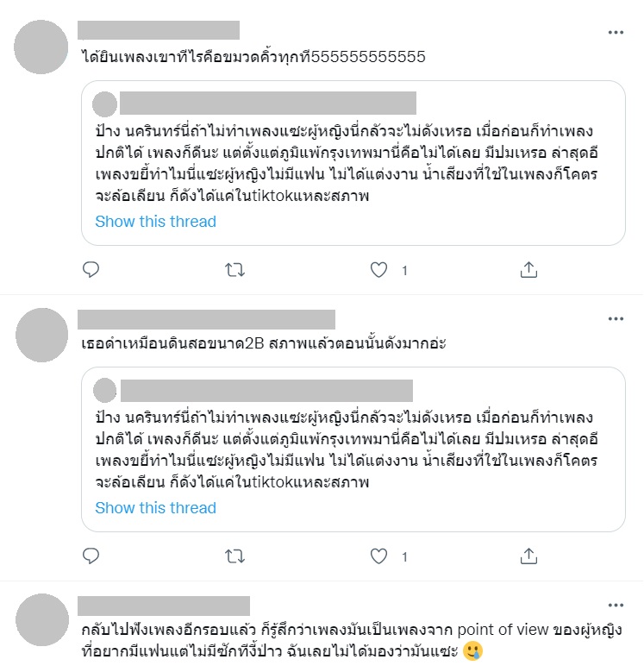Open the second tweet author's avatar
Screen dimensions: 644x672
[41, 335]
